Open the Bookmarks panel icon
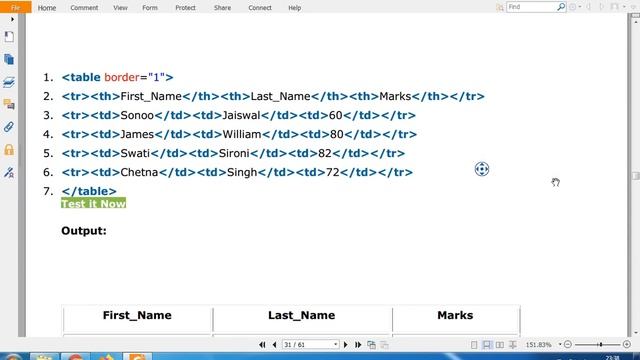The width and height of the screenshot is (640, 360). pyautogui.click(x=9, y=37)
